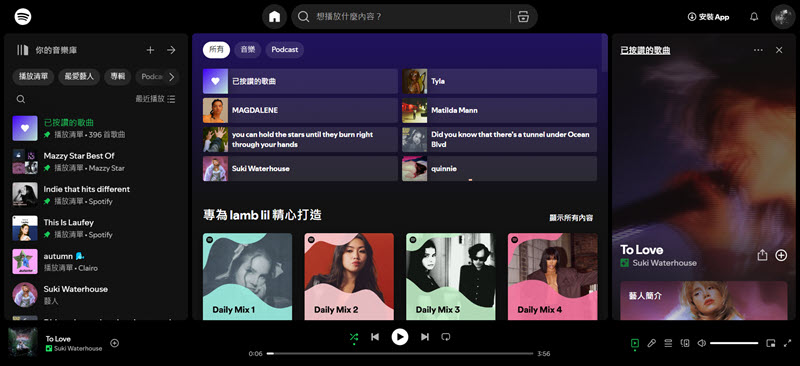Adjust the volume slider
Screen dimensions: 800x366
[x=734, y=344]
